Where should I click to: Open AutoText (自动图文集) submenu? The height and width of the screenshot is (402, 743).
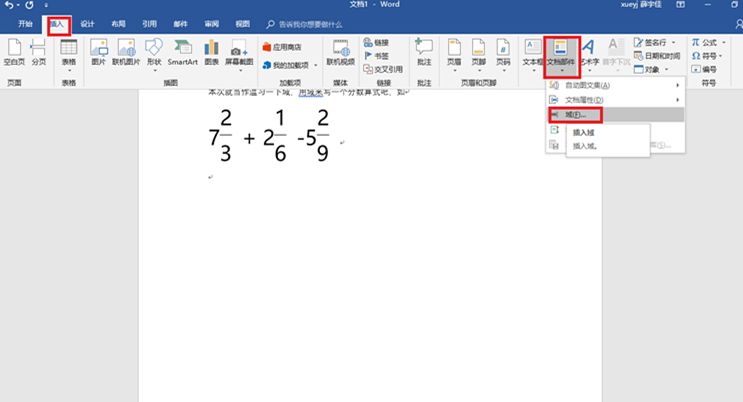pyautogui.click(x=615, y=85)
